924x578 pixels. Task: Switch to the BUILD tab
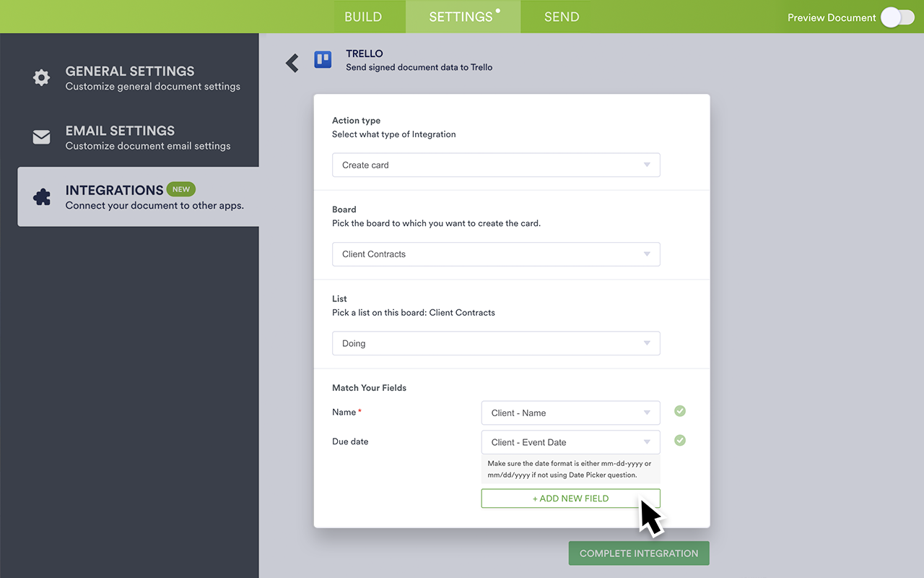pyautogui.click(x=363, y=16)
